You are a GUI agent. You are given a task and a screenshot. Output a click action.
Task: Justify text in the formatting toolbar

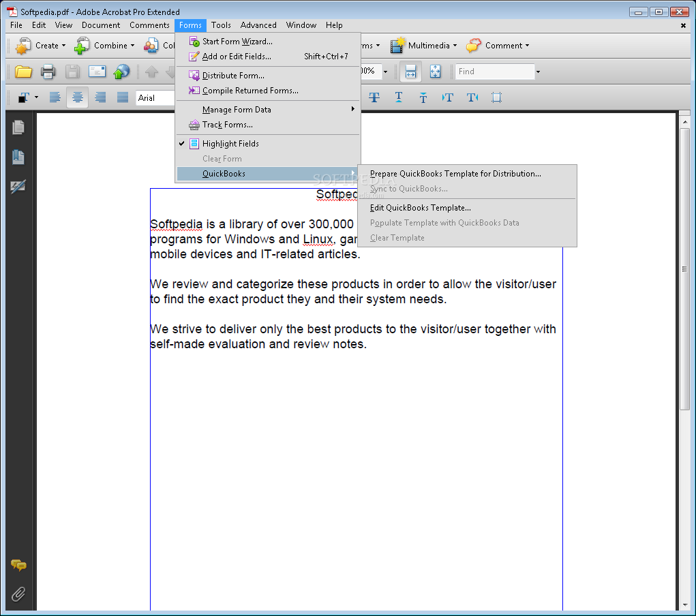pos(123,97)
